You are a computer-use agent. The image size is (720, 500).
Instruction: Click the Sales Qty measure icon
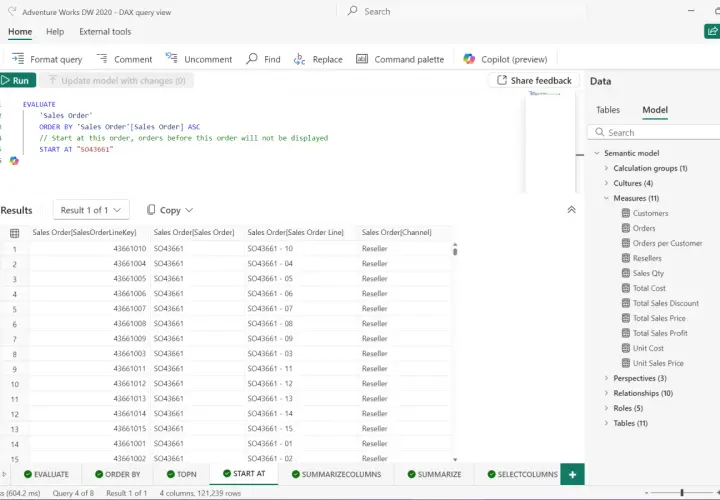625,273
